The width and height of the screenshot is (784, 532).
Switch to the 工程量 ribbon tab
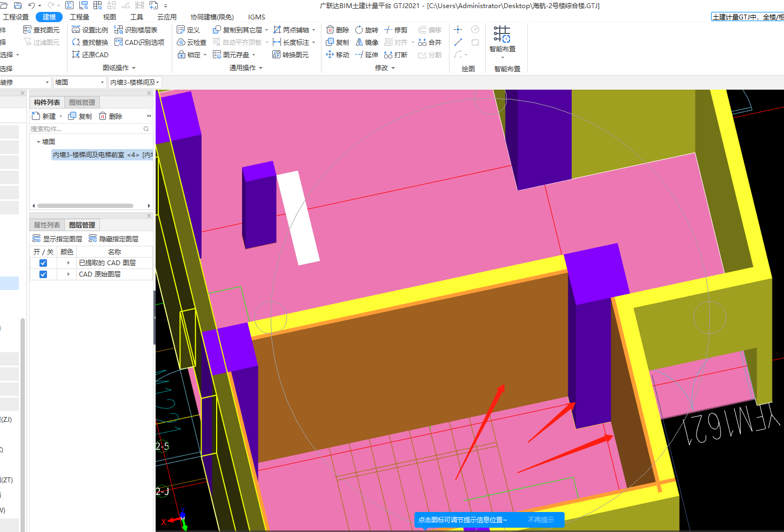[x=79, y=17]
